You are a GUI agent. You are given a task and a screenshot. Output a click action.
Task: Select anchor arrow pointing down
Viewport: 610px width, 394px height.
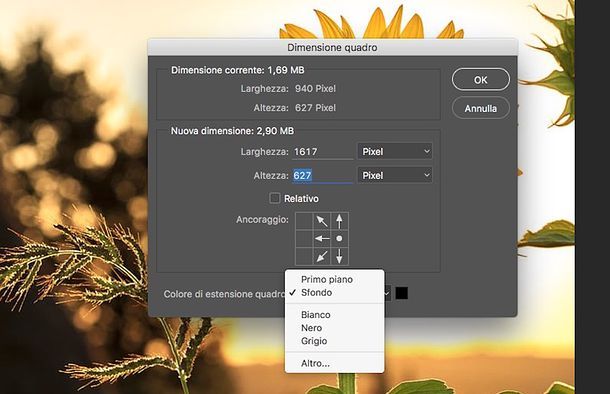340,256
